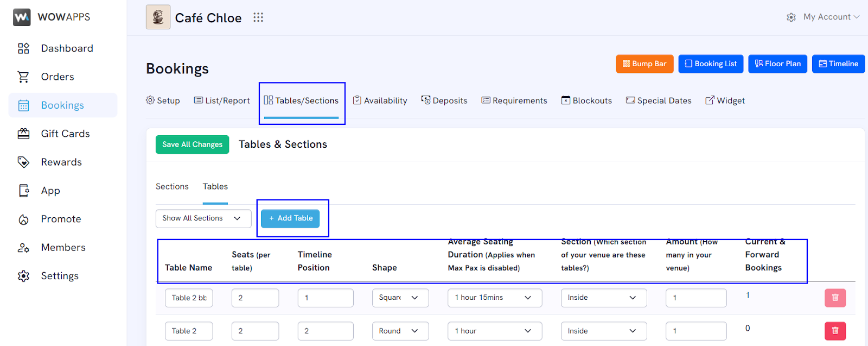Open the Bump Bar
The width and height of the screenshot is (868, 346).
pos(644,64)
